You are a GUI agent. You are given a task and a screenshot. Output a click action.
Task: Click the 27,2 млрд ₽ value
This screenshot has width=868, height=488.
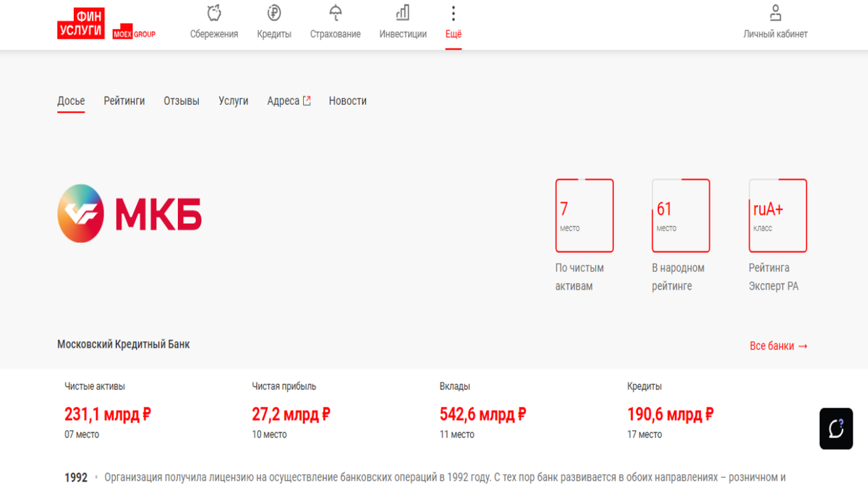click(292, 414)
